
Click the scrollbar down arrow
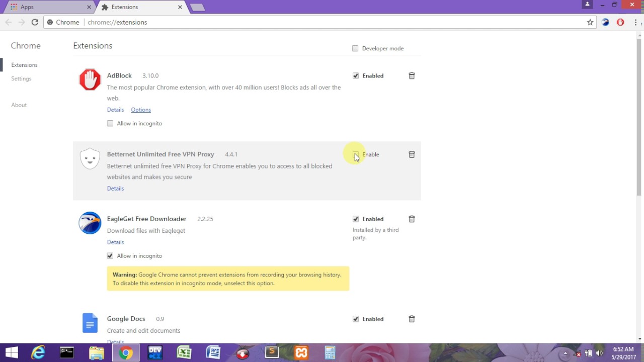click(639, 338)
